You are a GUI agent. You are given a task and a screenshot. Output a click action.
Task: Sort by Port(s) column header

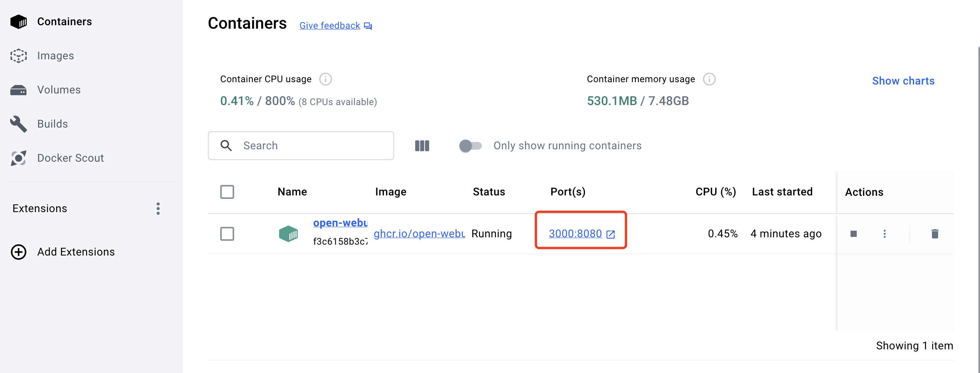(568, 192)
